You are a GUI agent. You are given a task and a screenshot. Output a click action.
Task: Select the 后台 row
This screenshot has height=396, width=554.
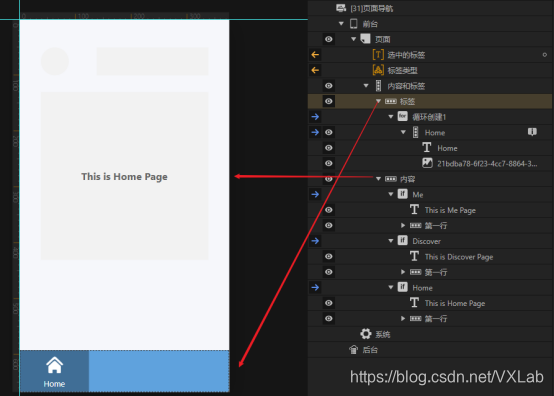pyautogui.click(x=430, y=350)
